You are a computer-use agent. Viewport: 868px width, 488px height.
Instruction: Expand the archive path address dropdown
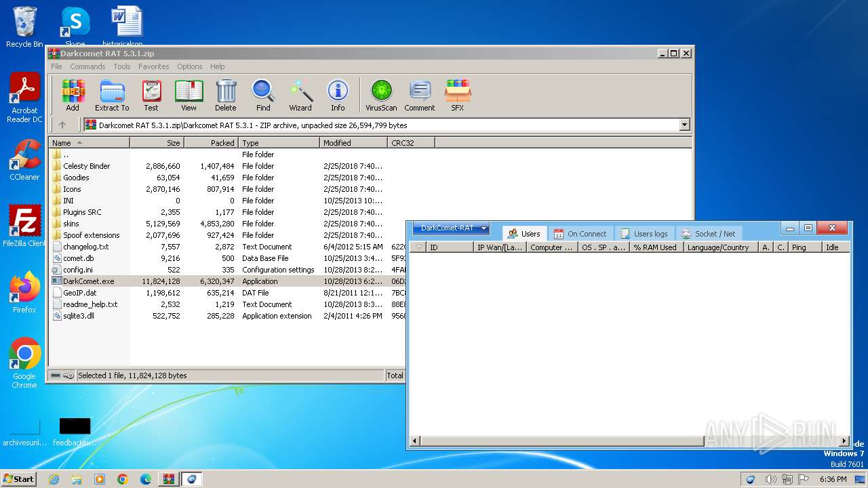click(684, 125)
